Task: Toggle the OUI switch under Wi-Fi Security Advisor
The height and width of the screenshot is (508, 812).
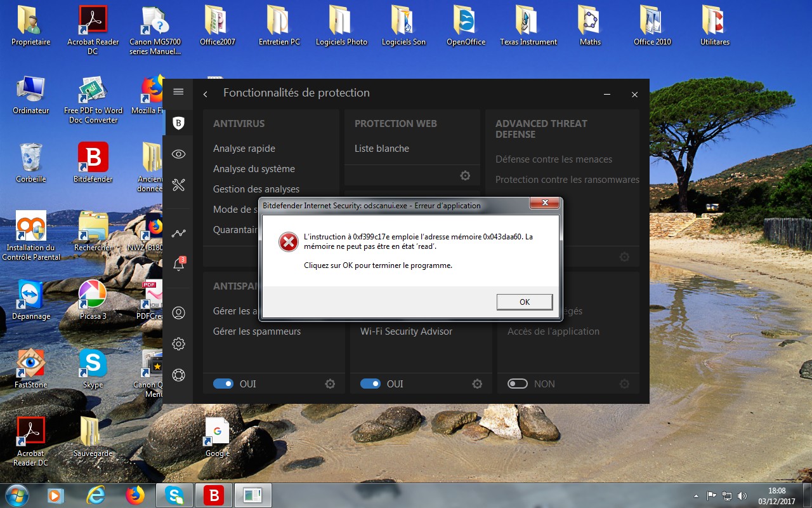Action: coord(370,384)
